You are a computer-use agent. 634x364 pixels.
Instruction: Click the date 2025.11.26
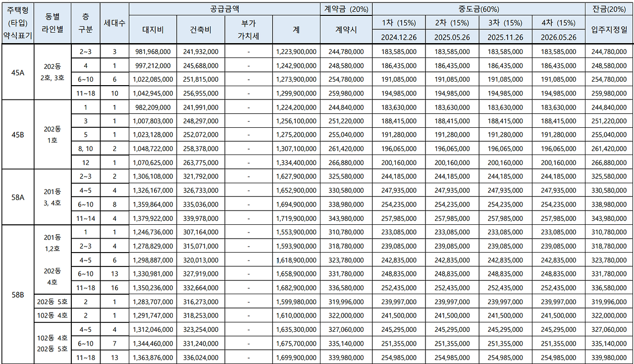[505, 37]
